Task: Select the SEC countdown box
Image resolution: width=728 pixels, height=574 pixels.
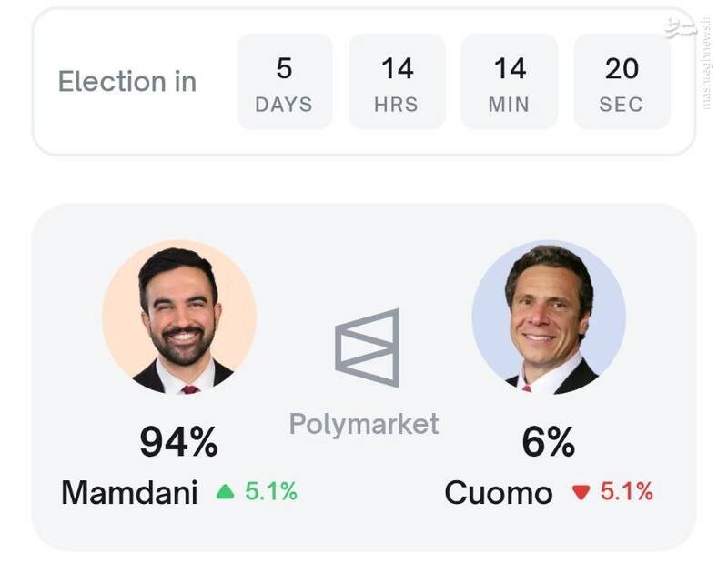Action: coord(622,82)
